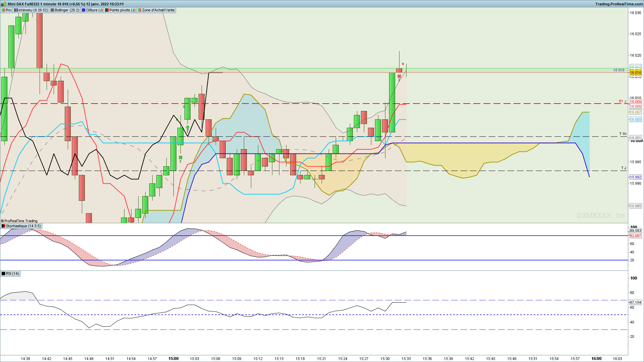Click the 89,583 stochastic value tag

click(x=635, y=231)
